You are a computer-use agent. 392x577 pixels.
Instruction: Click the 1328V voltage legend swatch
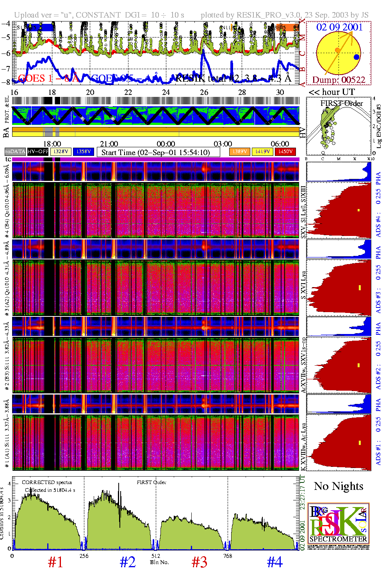click(x=61, y=152)
